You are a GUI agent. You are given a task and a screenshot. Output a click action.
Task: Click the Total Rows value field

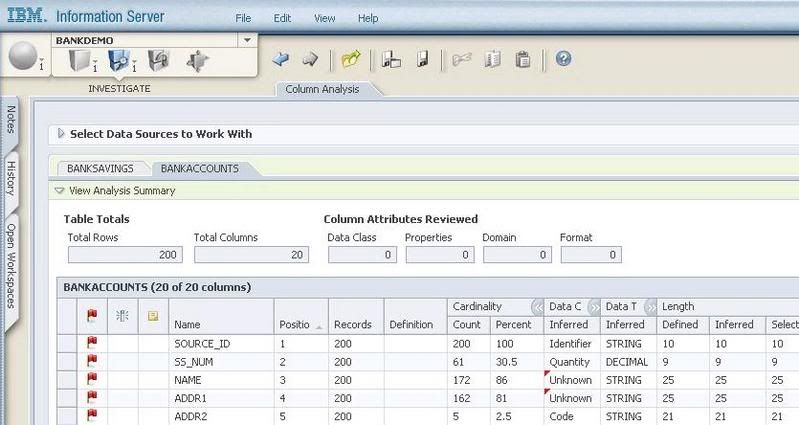123,256
